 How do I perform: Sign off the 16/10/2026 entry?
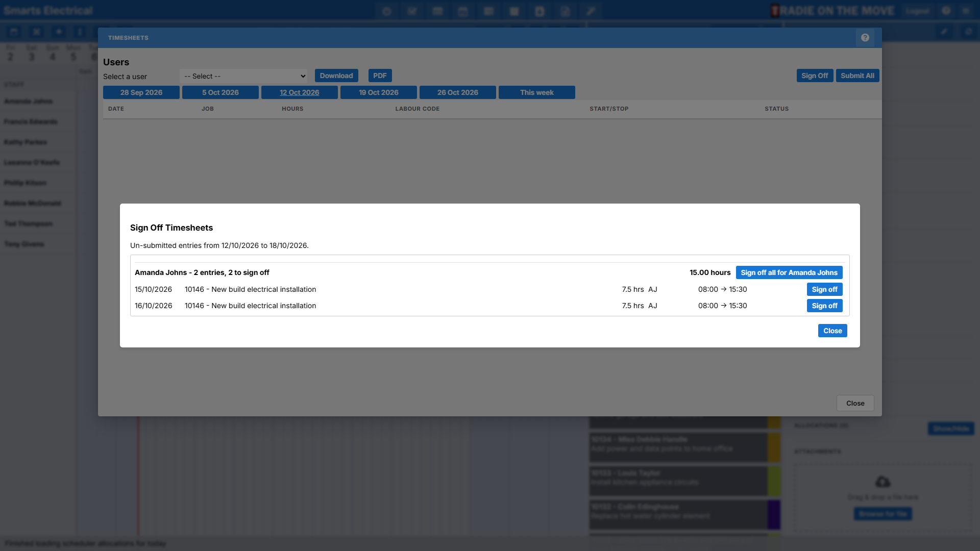pos(824,306)
